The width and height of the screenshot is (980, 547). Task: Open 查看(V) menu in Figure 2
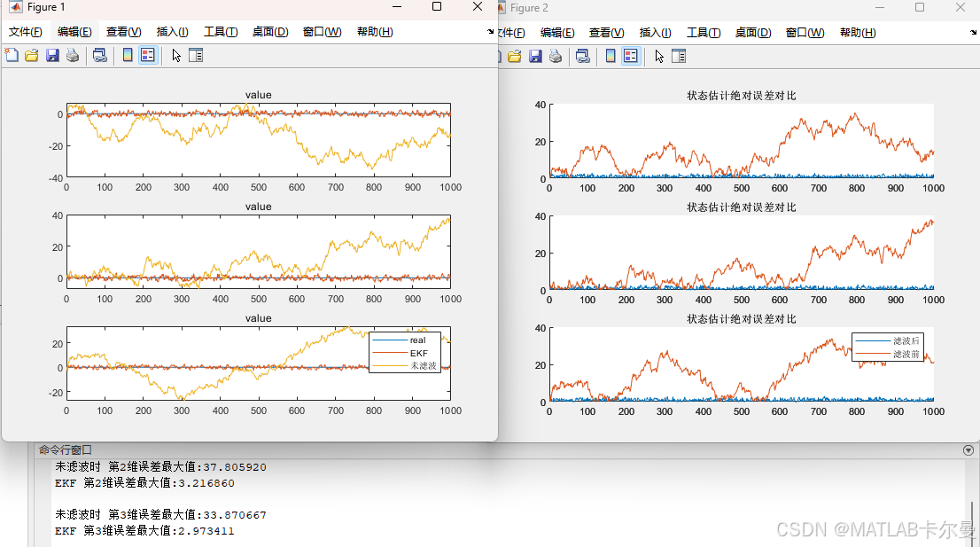click(607, 33)
